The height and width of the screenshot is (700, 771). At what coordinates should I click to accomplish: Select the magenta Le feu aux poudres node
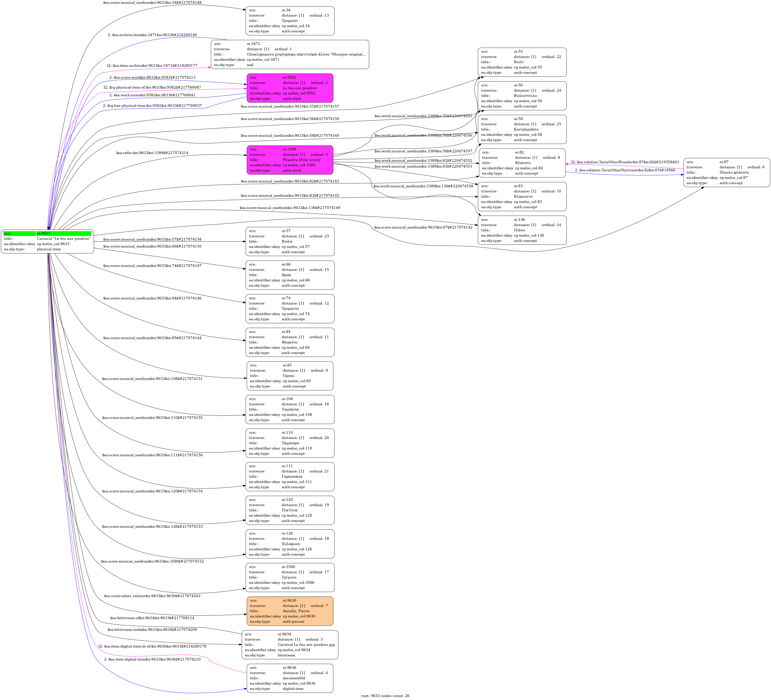290,88
